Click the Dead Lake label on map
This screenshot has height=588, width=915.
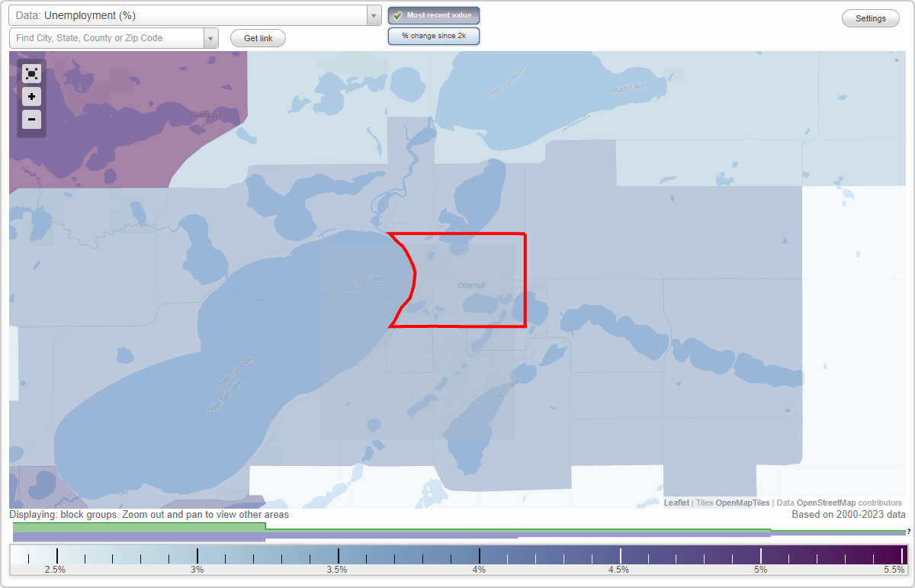tap(205, 115)
